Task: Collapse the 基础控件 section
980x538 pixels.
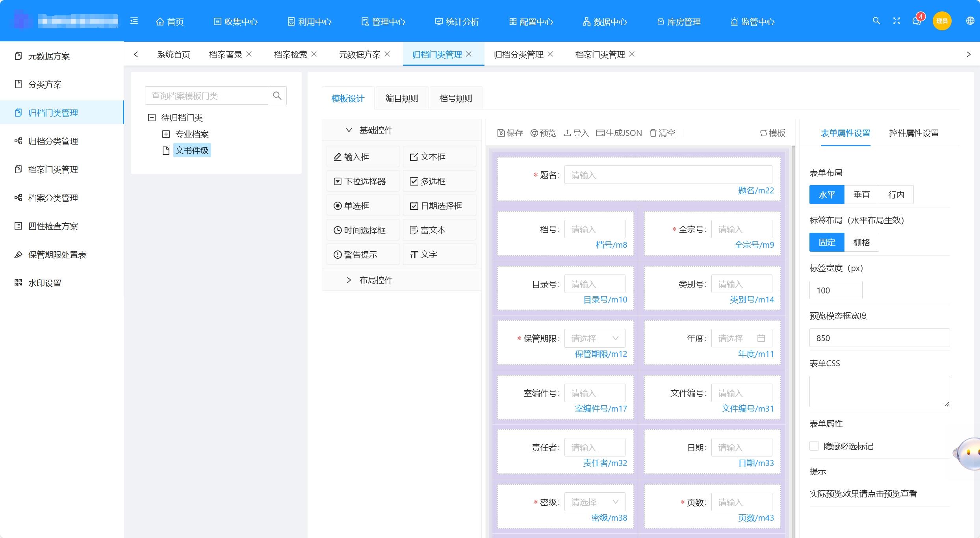Action: [401, 130]
